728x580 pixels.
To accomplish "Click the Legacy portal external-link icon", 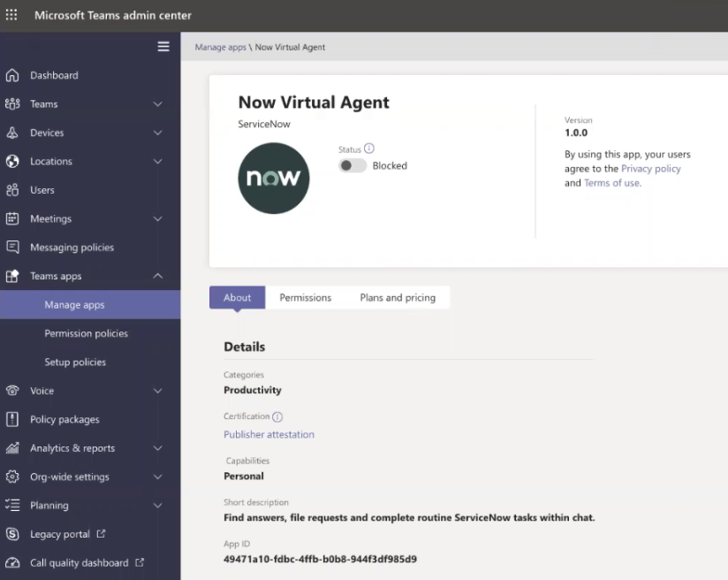I will tap(101, 533).
